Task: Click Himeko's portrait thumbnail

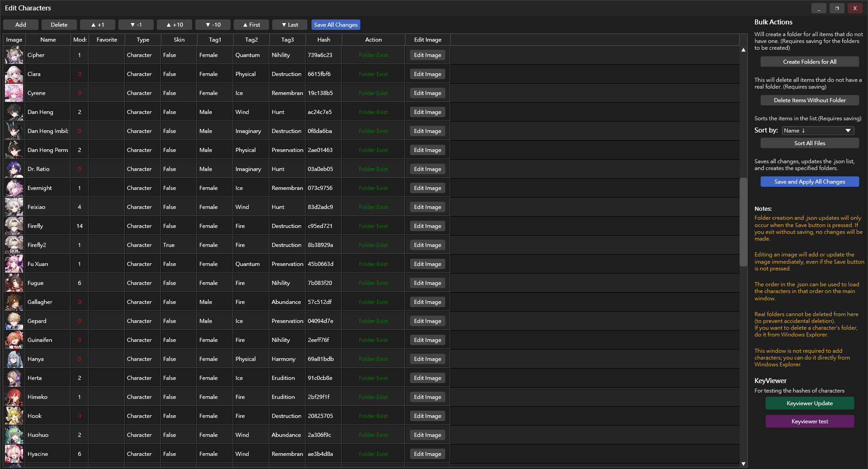Action: [14, 397]
